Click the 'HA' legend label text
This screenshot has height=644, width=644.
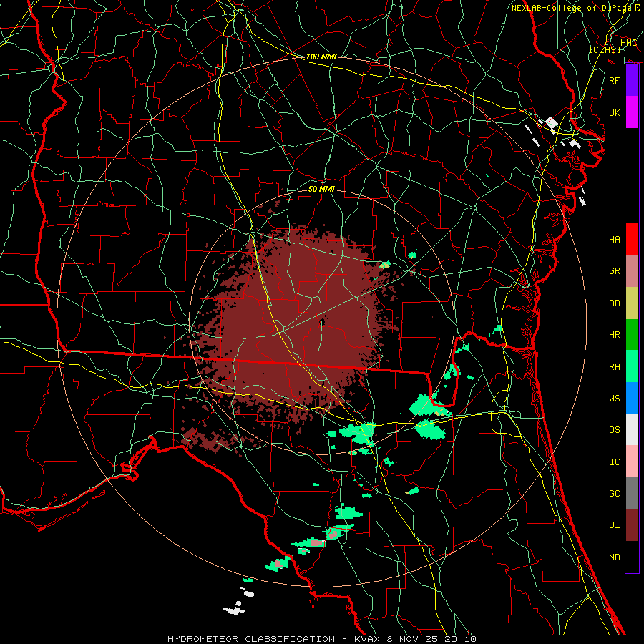coord(615,240)
